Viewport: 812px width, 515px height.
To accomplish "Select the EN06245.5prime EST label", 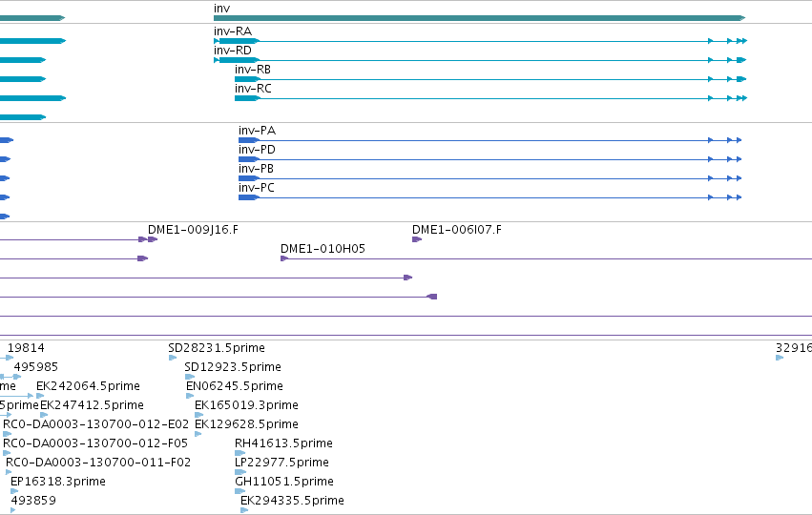I will pos(235,386).
